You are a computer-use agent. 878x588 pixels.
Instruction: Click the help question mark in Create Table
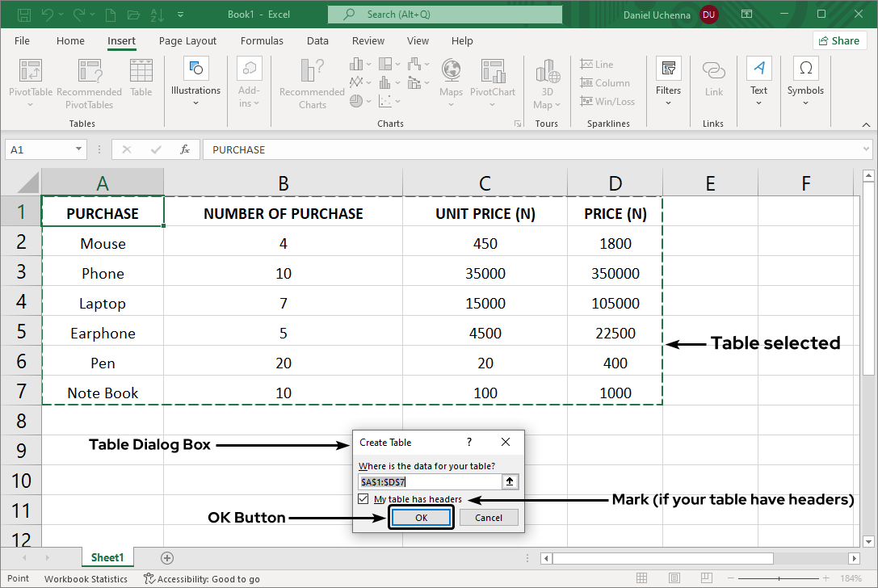(x=469, y=443)
